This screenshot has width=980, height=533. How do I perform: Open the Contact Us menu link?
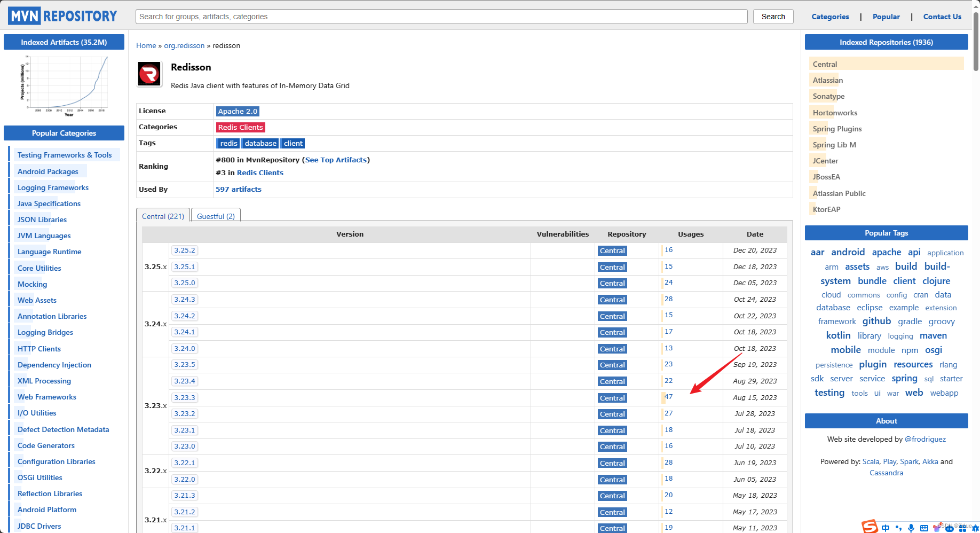(942, 17)
